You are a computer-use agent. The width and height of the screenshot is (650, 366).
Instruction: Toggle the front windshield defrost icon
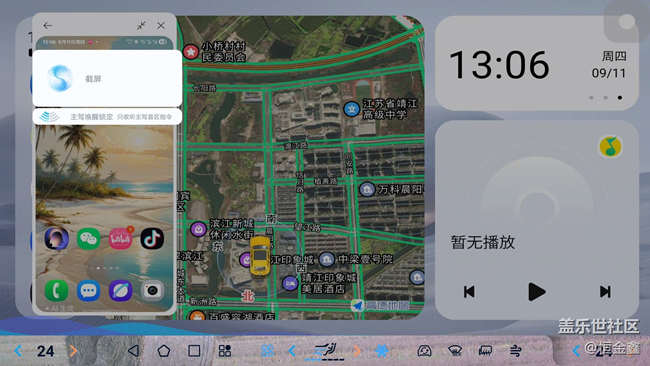[x=455, y=351]
